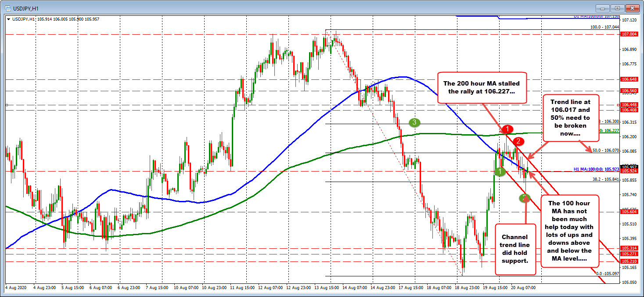Image resolution: width=644 pixels, height=297 pixels.
Task: Expand the USDJPY,H1 chart dropdown triangle
Action: tap(9, 19)
